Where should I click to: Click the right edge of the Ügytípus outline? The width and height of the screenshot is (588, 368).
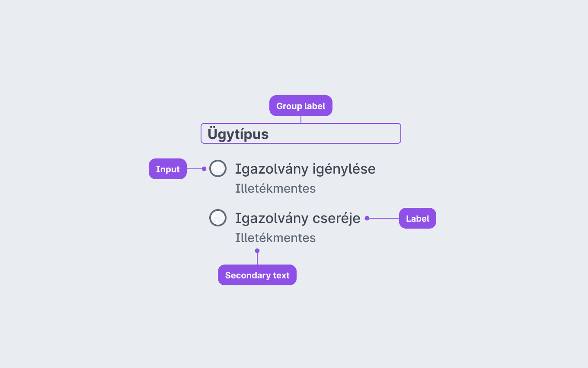click(401, 133)
